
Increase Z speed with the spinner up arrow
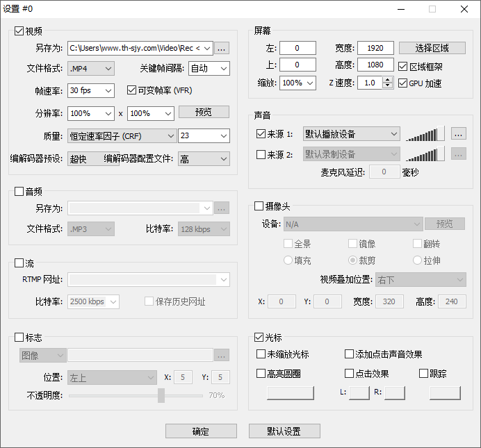(x=388, y=80)
